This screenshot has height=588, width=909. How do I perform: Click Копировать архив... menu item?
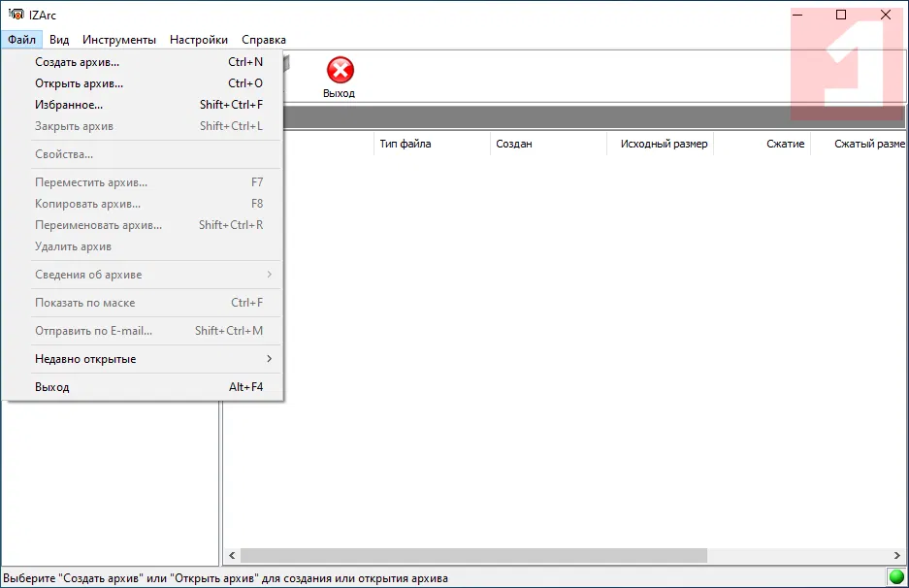pyautogui.click(x=143, y=204)
